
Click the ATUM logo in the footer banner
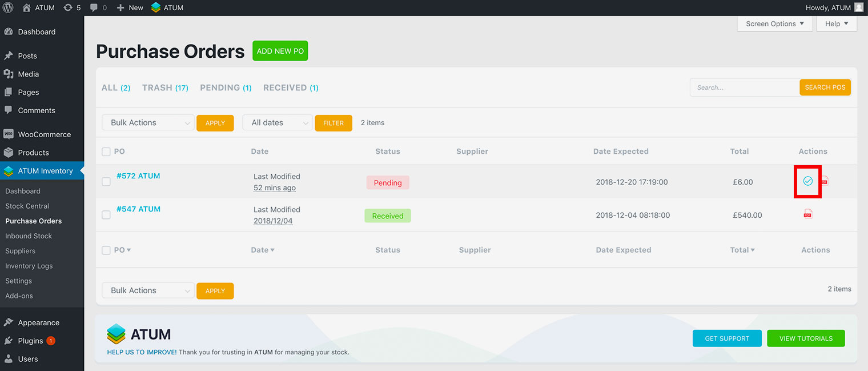pyautogui.click(x=139, y=334)
